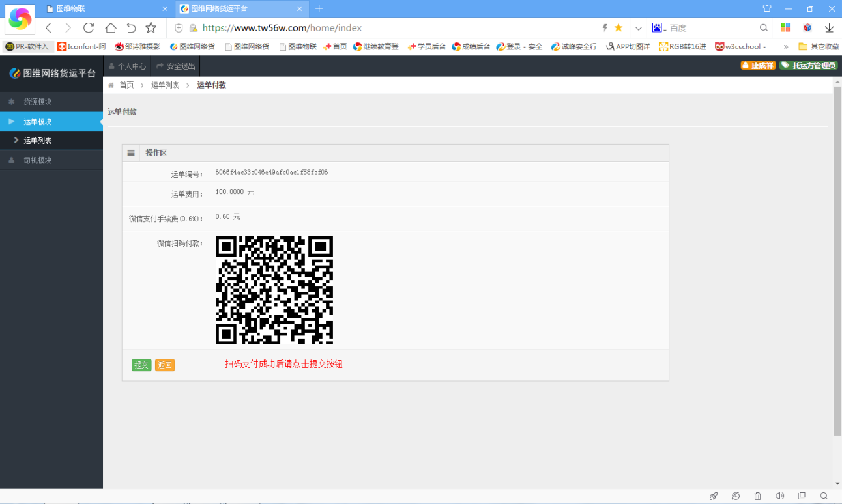842x504 pixels.
Task: Click 运单列表 in the breadcrumb
Action: click(x=166, y=85)
